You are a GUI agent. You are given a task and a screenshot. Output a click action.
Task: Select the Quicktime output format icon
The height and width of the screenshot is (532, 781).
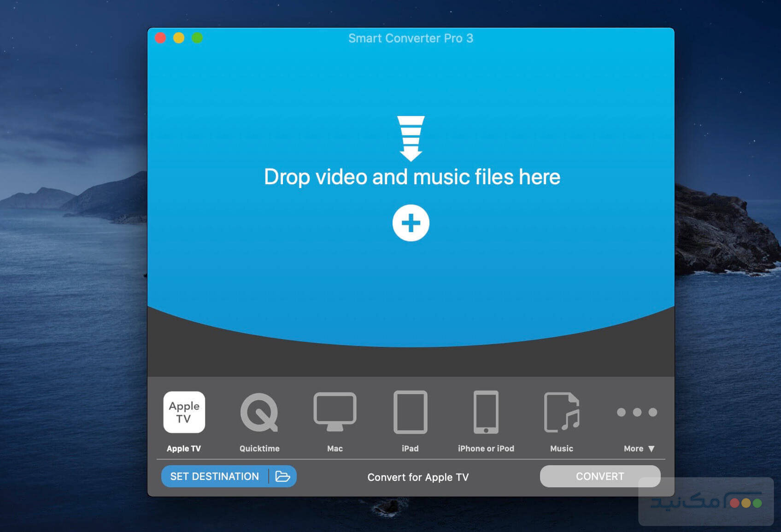pyautogui.click(x=259, y=412)
